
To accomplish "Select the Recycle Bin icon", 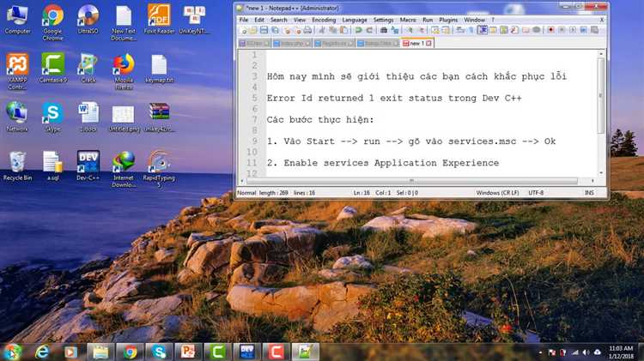I will (x=17, y=166).
